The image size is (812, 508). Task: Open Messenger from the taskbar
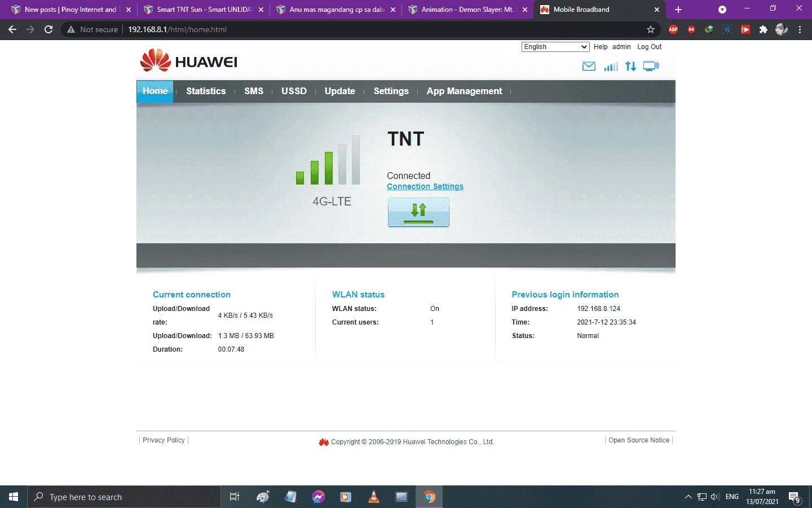[x=318, y=497]
